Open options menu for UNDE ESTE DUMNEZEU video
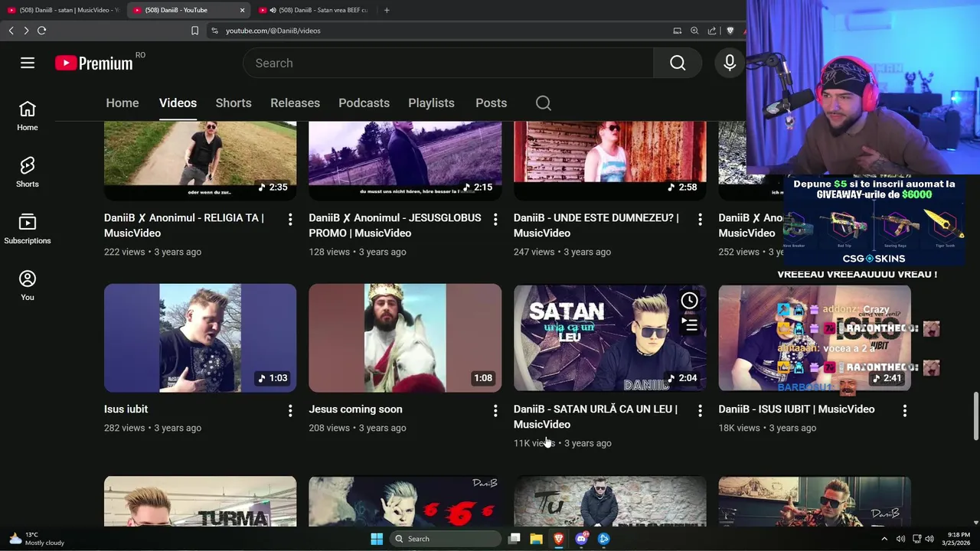This screenshot has width=980, height=551. 700,220
